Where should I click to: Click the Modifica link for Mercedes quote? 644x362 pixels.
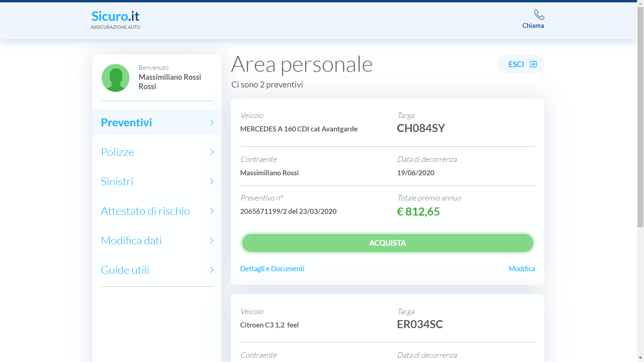[x=522, y=269]
